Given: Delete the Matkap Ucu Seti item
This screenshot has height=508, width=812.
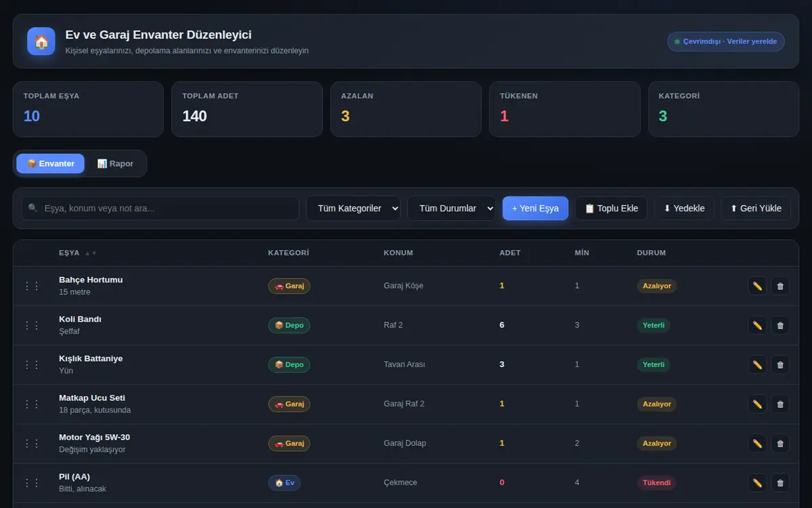Looking at the screenshot, I should pos(780,404).
